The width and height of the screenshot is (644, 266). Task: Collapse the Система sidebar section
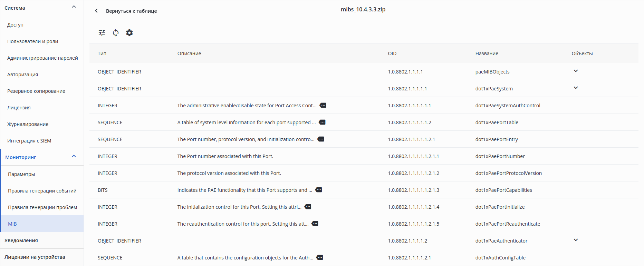coord(74,7)
